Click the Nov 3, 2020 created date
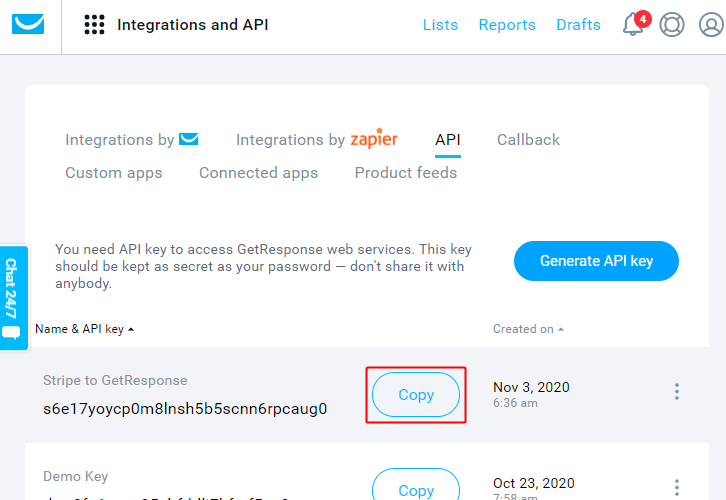The image size is (726, 500). tap(531, 387)
